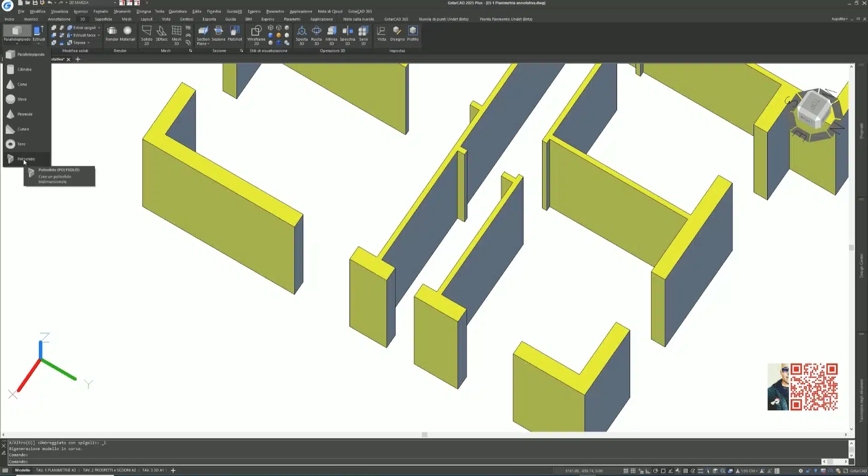Open the Separa dropdown
Viewport: 868px width, 476px height.
click(89, 43)
